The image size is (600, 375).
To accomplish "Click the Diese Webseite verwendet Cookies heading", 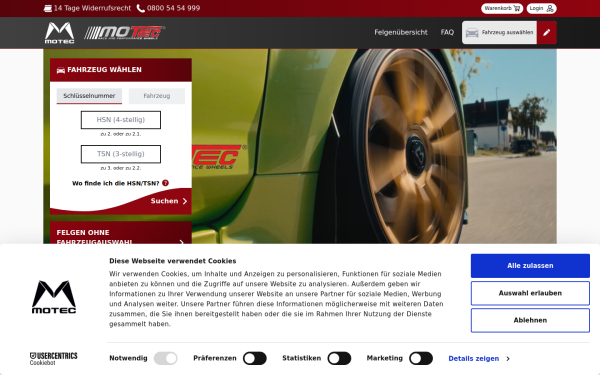I will 173,261.
